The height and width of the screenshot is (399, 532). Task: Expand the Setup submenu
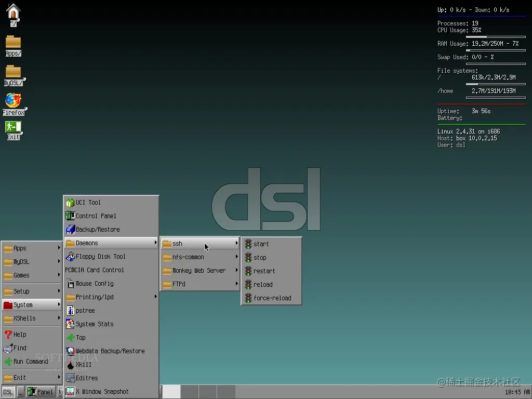32,291
